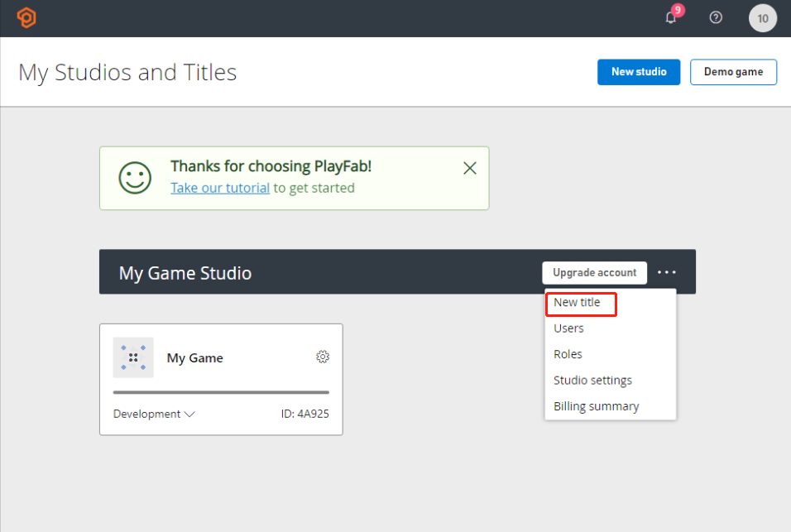Open the notifications bell
791x532 pixels.
(x=671, y=17)
